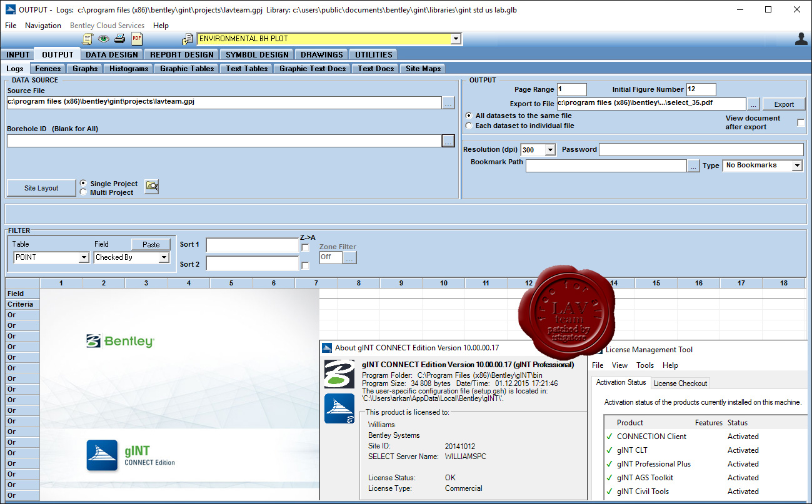Click the printer icon in toolbar
This screenshot has height=504, width=812.
(120, 39)
